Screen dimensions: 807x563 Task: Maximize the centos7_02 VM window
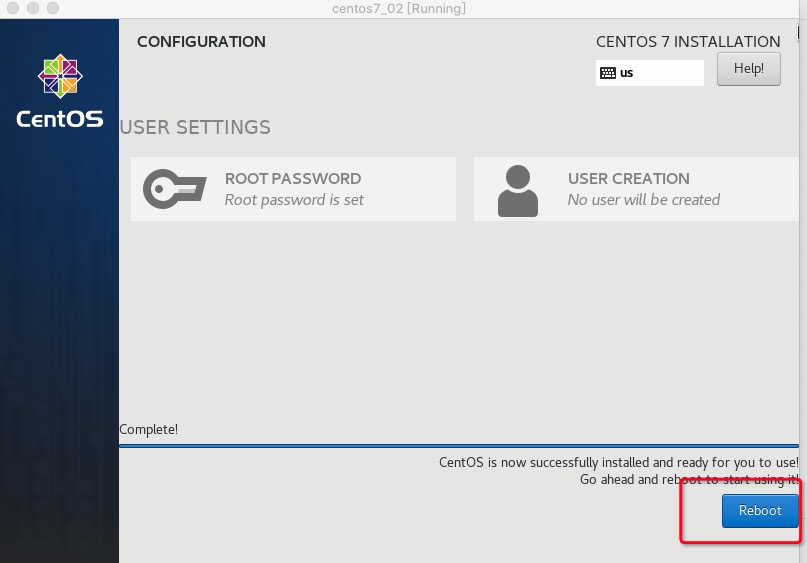[51, 8]
